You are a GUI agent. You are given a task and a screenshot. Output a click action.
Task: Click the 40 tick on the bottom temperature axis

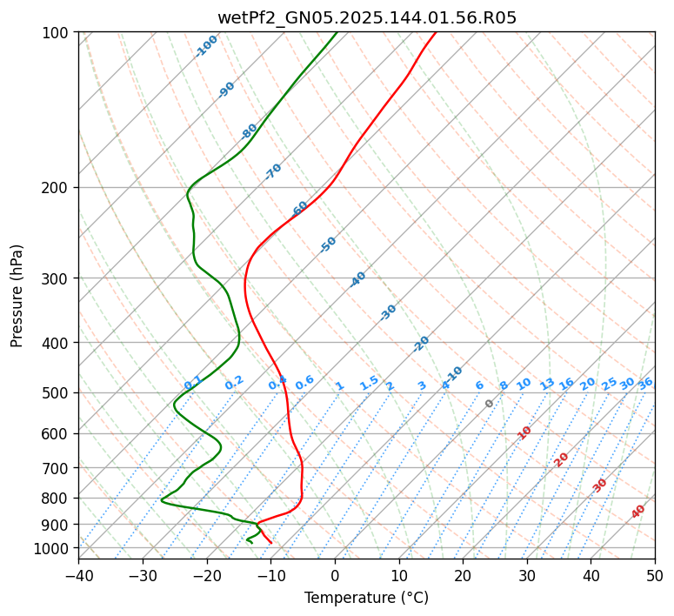point(591,575)
